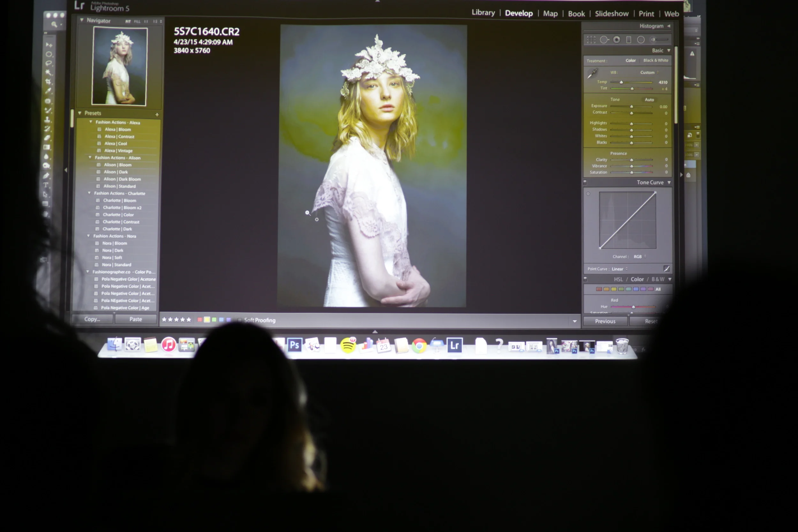The width and height of the screenshot is (798, 532).
Task: Open Photoshop from the dock
Action: tap(295, 345)
